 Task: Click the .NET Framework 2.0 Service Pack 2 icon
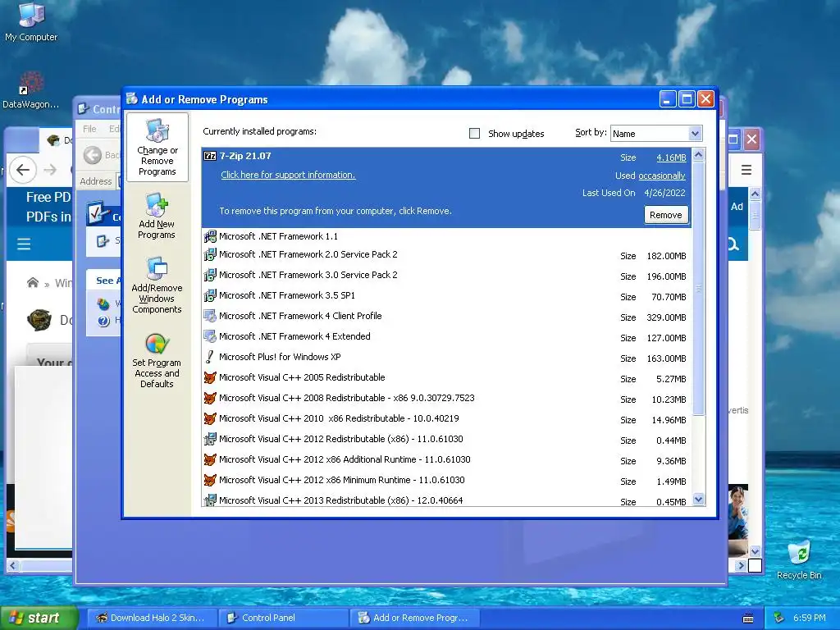click(210, 254)
